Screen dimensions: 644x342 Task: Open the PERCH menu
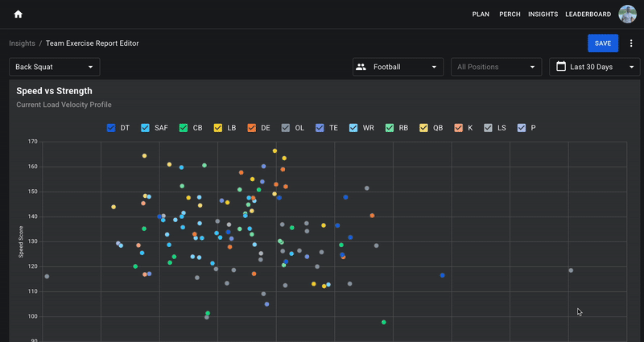tap(510, 14)
